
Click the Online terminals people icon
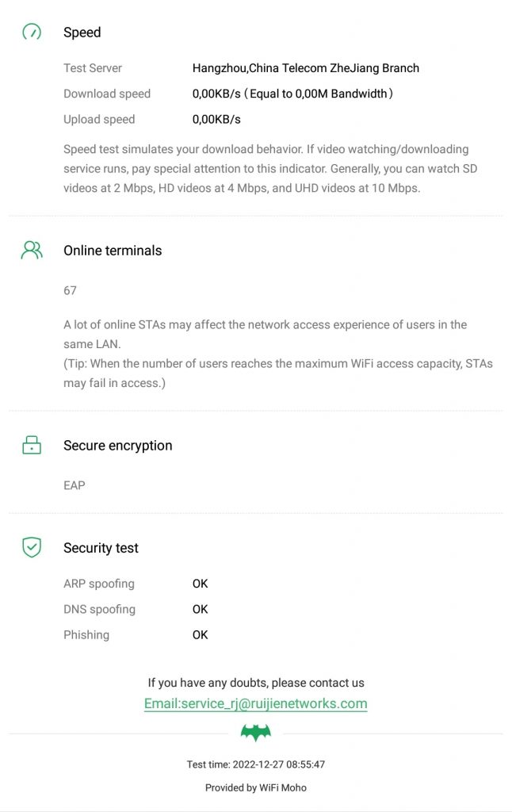point(32,251)
